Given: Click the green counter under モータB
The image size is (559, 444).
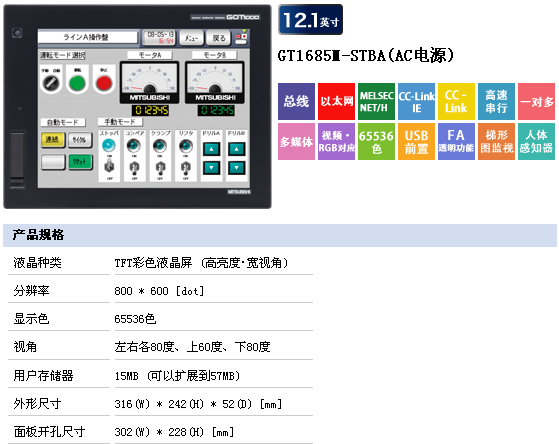Looking at the screenshot, I should (216, 111).
